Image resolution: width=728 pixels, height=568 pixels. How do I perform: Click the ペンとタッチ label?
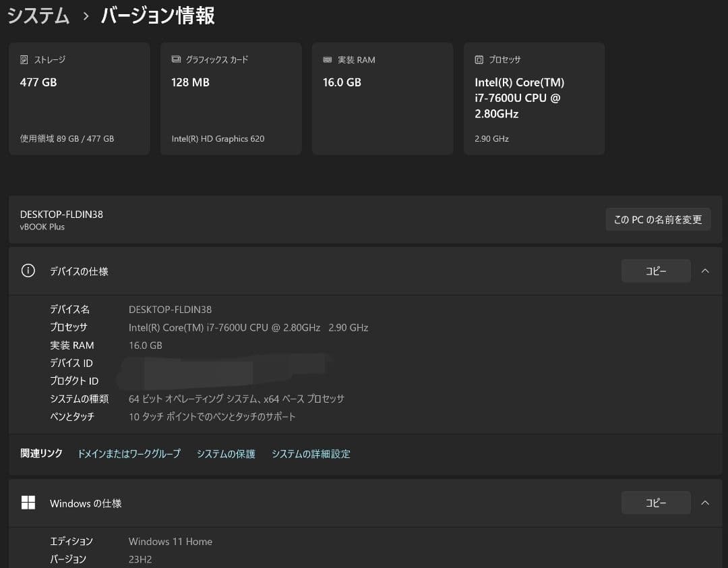click(x=72, y=416)
